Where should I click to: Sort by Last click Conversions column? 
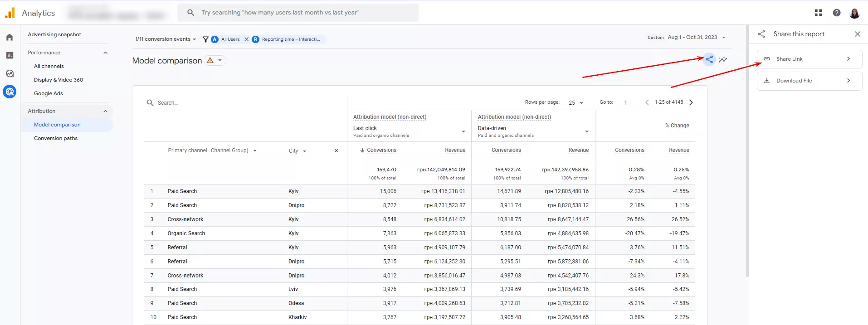pyautogui.click(x=381, y=150)
